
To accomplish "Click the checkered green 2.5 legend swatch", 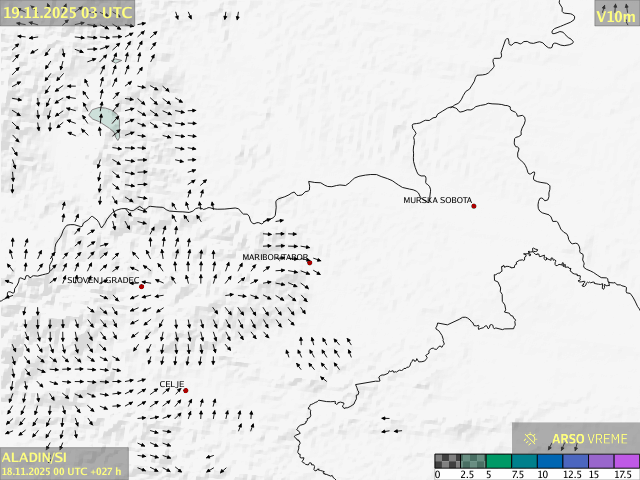I will [473, 461].
